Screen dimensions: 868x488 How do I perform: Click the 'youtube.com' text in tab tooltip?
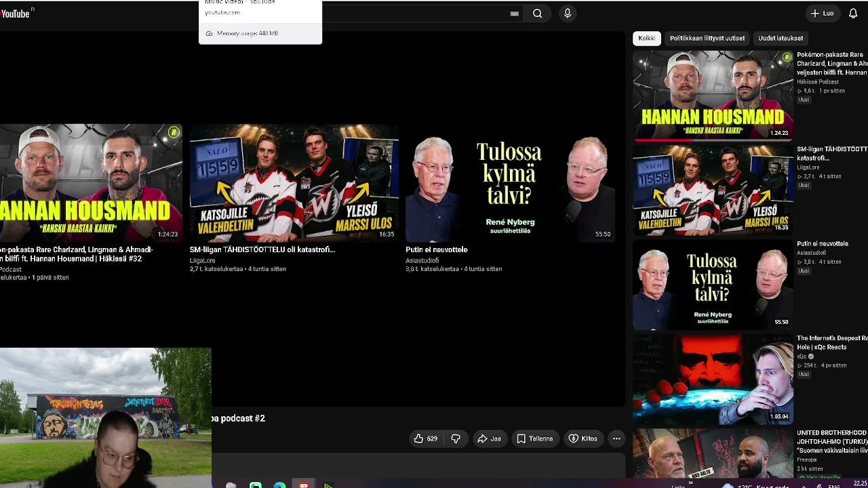coord(222,12)
